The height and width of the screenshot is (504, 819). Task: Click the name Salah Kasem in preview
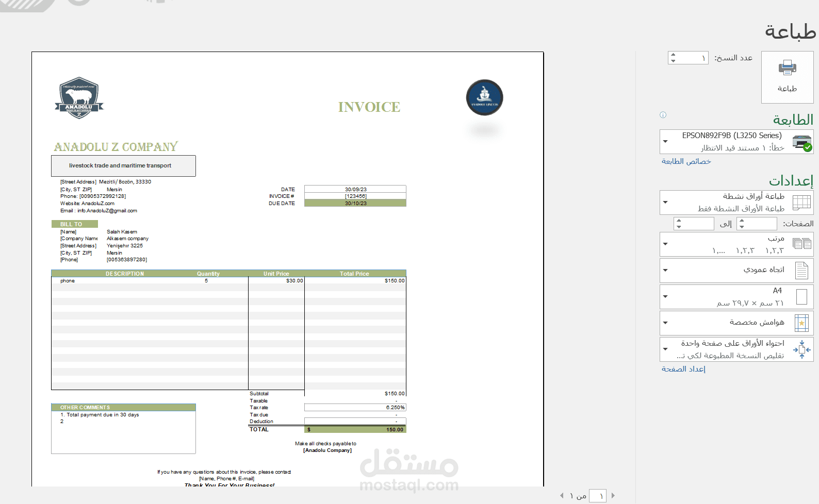tap(122, 232)
